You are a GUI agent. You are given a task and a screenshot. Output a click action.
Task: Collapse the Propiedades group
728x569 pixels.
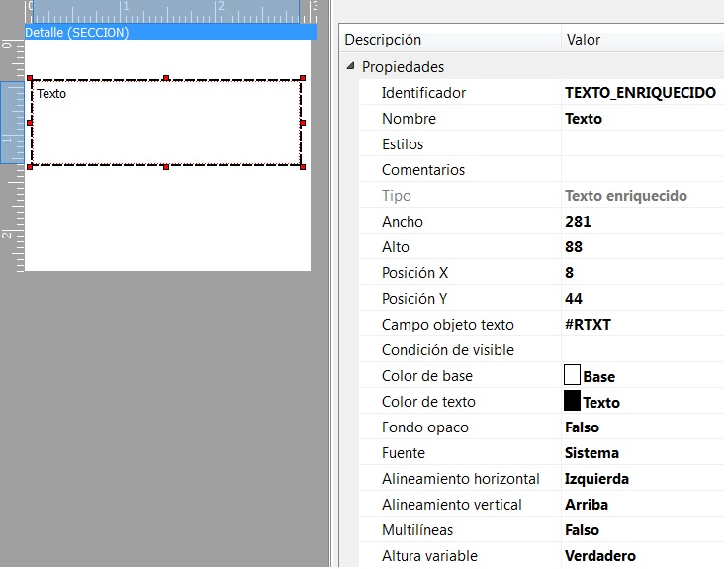[350, 66]
